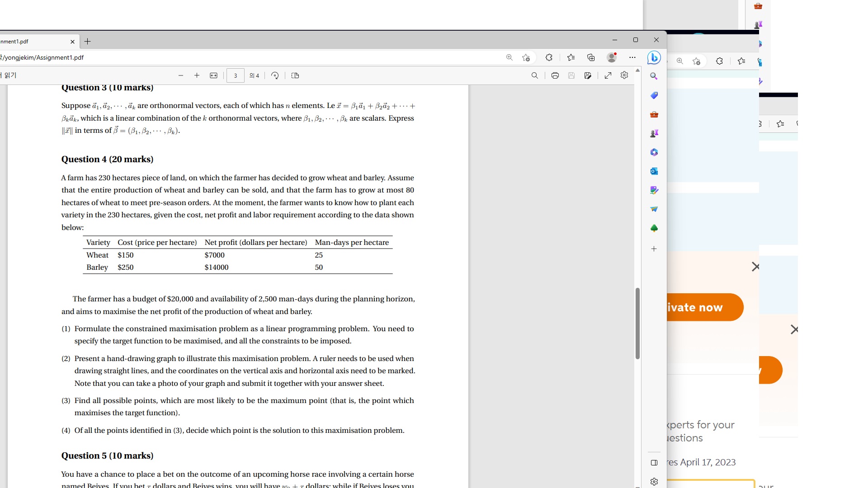The height and width of the screenshot is (488, 868).
Task: Enter PDF full-screen expand mode
Action: coord(608,75)
